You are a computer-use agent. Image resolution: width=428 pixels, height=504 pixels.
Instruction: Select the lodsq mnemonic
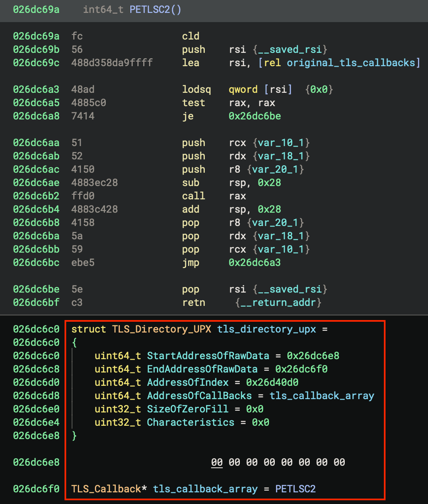[196, 89]
